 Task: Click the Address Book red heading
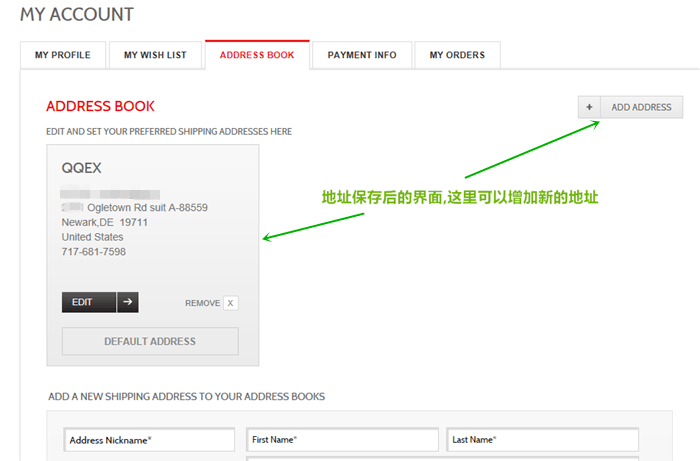100,106
